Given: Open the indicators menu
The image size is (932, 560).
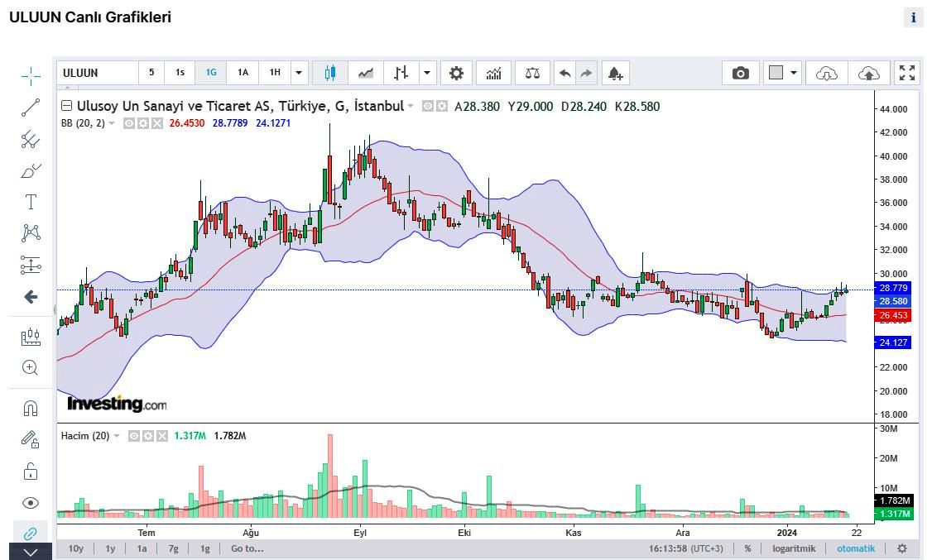Looking at the screenshot, I should coord(494,73).
